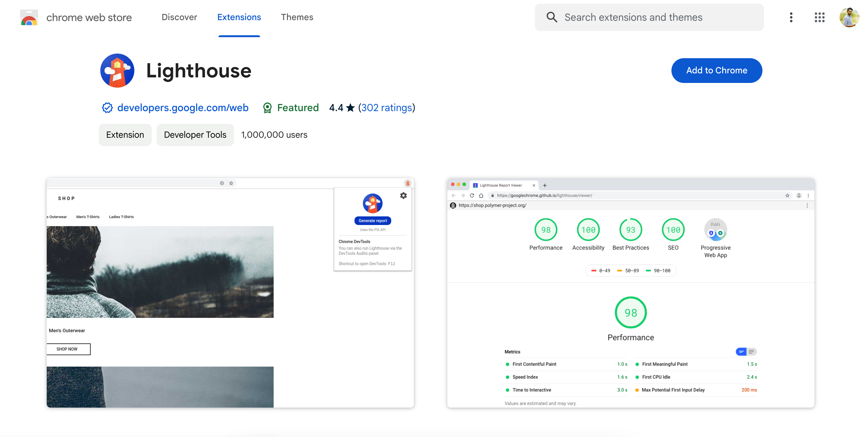Click the 1,000,000 users text
The width and height of the screenshot is (868, 437).
tap(274, 135)
